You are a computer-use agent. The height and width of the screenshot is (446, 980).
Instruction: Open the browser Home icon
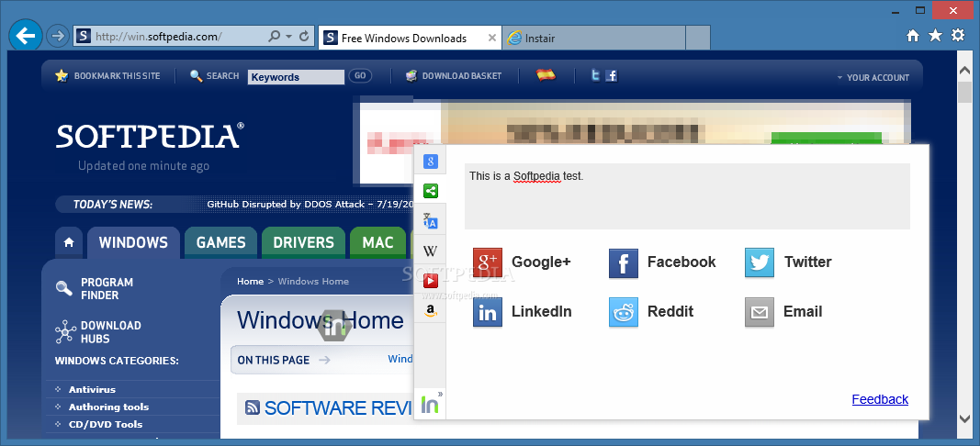coord(913,36)
